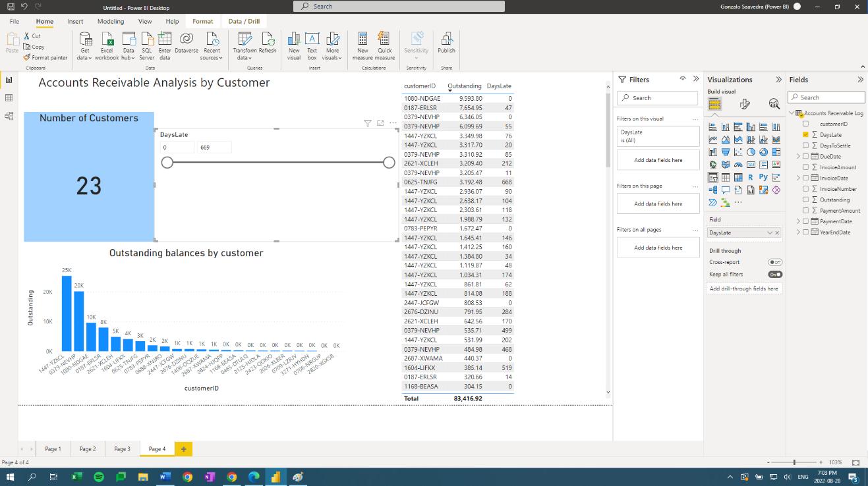Image resolution: width=868 pixels, height=486 pixels.
Task: Open the Modeling ribbon tab
Action: coord(111,21)
